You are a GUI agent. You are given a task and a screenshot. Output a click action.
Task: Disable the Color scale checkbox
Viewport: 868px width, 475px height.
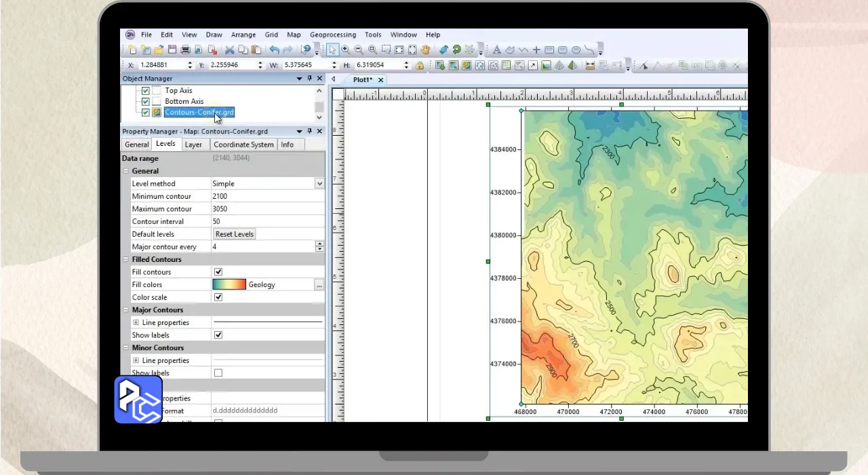218,297
